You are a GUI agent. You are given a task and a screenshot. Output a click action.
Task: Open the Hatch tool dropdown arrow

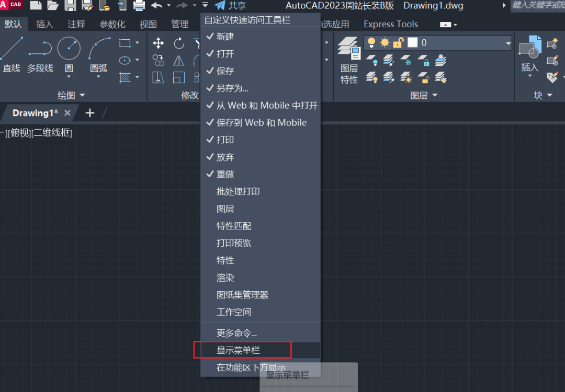tap(137, 77)
